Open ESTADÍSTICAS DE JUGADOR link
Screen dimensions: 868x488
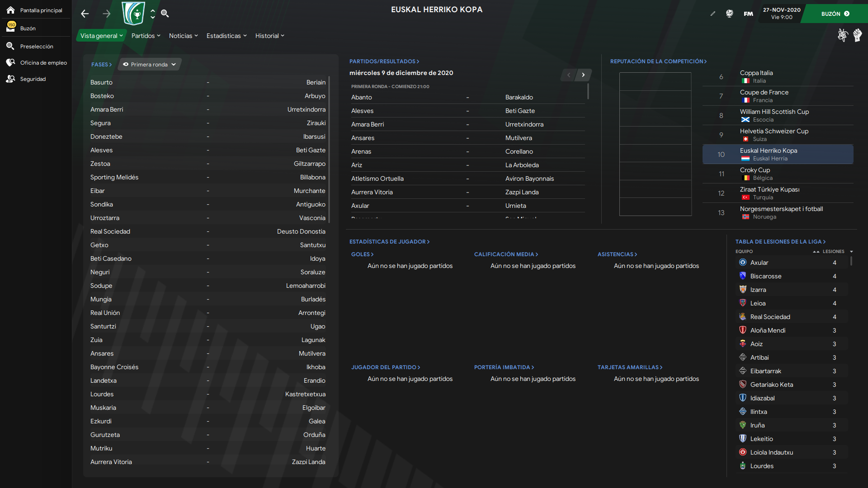click(x=389, y=242)
